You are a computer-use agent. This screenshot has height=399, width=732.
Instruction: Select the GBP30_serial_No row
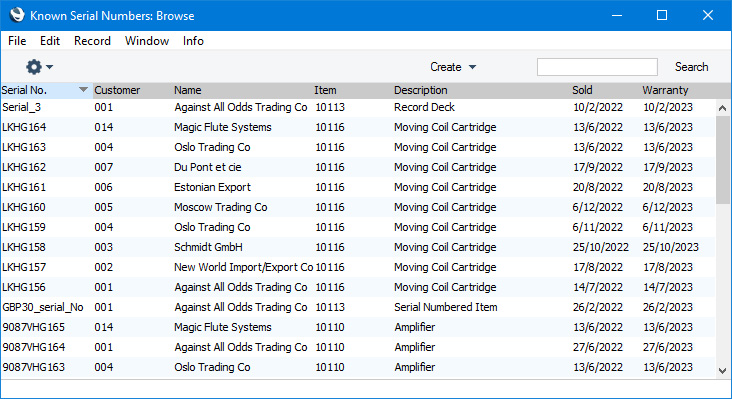click(x=358, y=307)
